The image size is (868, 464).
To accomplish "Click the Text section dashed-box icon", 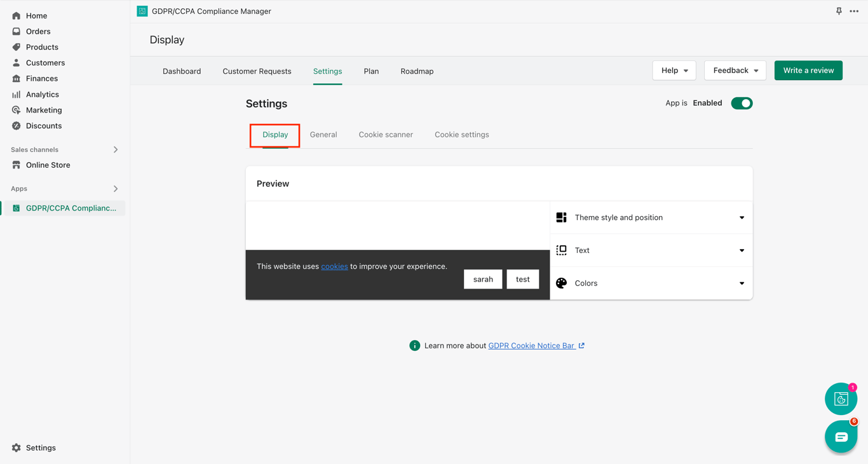I will point(562,250).
